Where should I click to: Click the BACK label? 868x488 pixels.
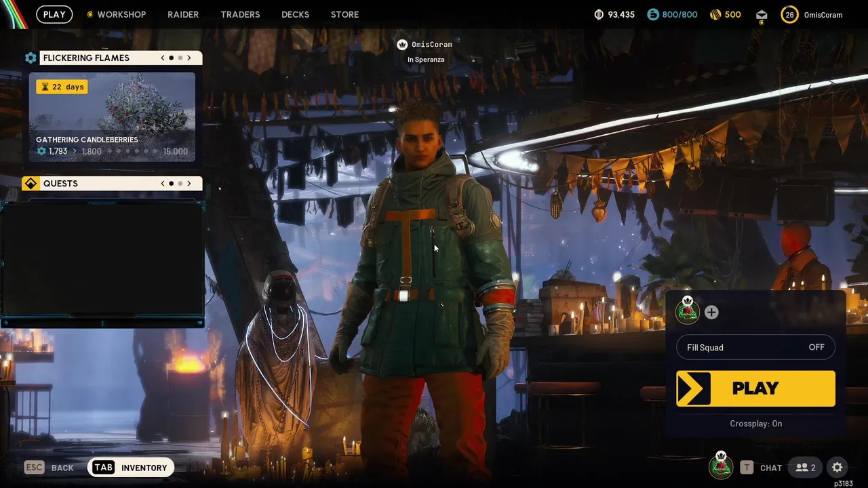62,468
